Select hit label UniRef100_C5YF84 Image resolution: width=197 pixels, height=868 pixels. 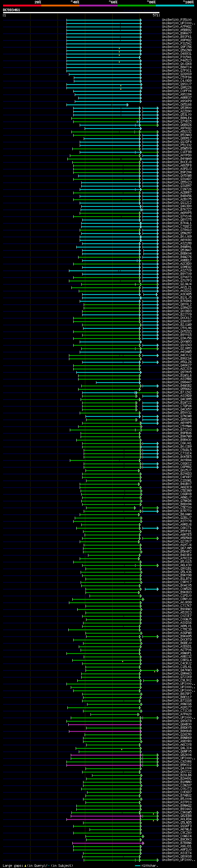tap(176, 78)
